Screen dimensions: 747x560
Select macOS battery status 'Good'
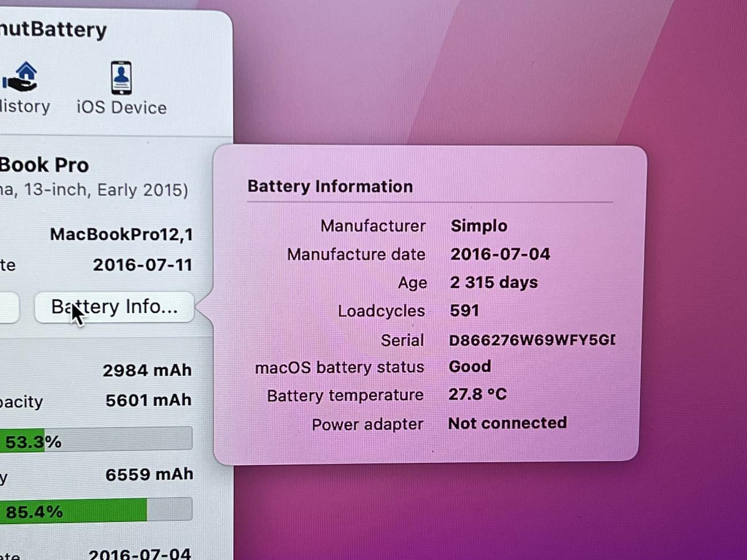[x=469, y=366]
